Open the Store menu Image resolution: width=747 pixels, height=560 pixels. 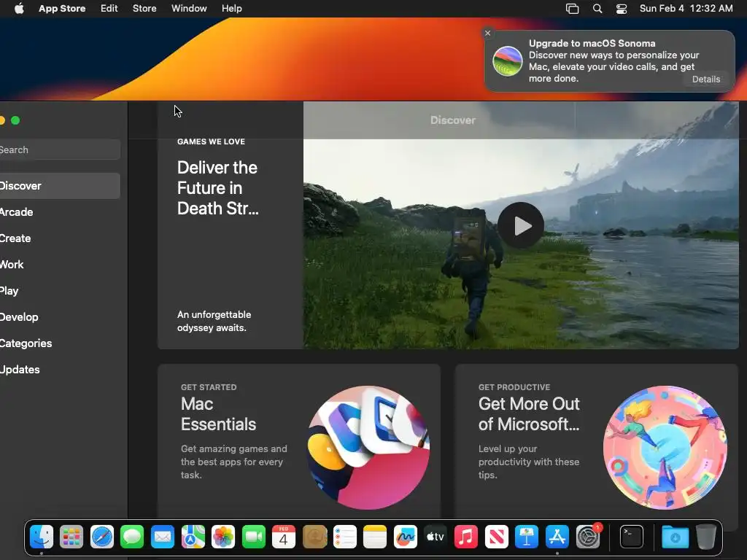pyautogui.click(x=144, y=9)
